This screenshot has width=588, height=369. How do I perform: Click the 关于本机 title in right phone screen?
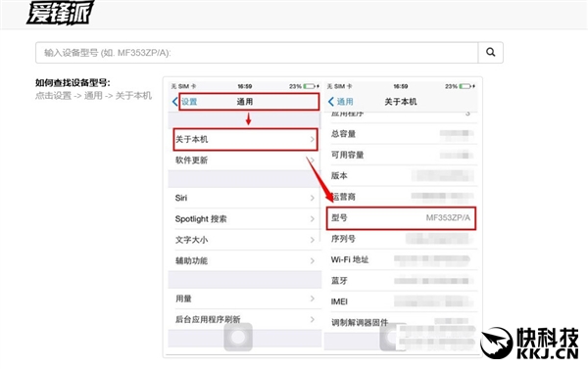click(401, 102)
